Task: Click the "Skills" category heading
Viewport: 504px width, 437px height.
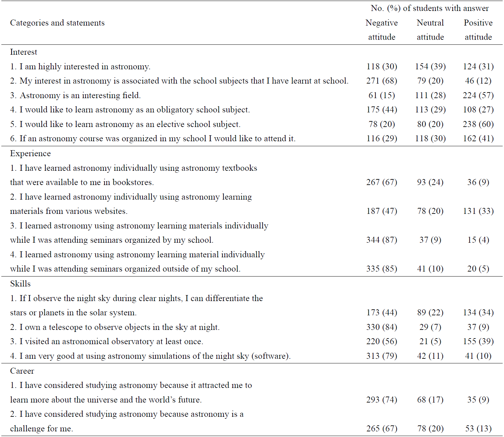Action: 20,284
